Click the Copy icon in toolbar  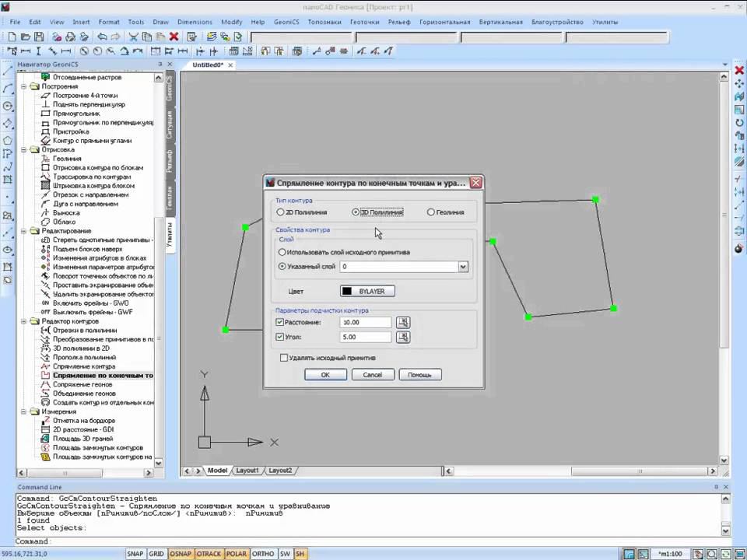tap(147, 37)
